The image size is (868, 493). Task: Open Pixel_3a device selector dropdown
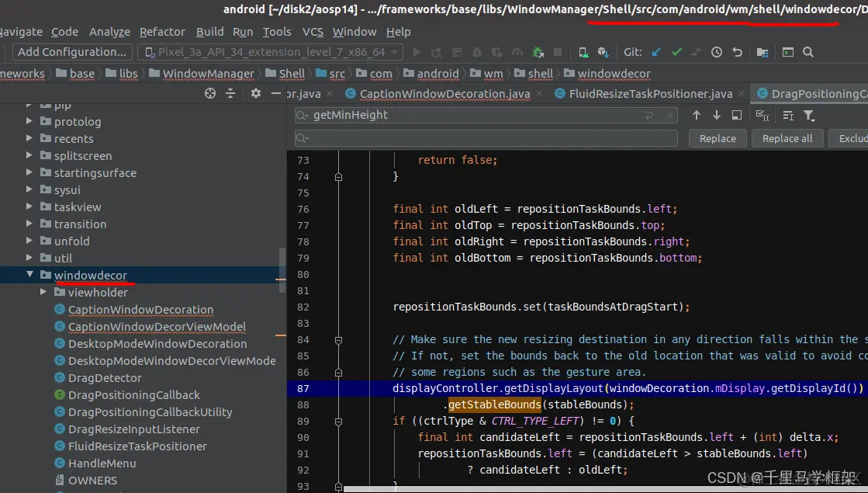tap(270, 52)
